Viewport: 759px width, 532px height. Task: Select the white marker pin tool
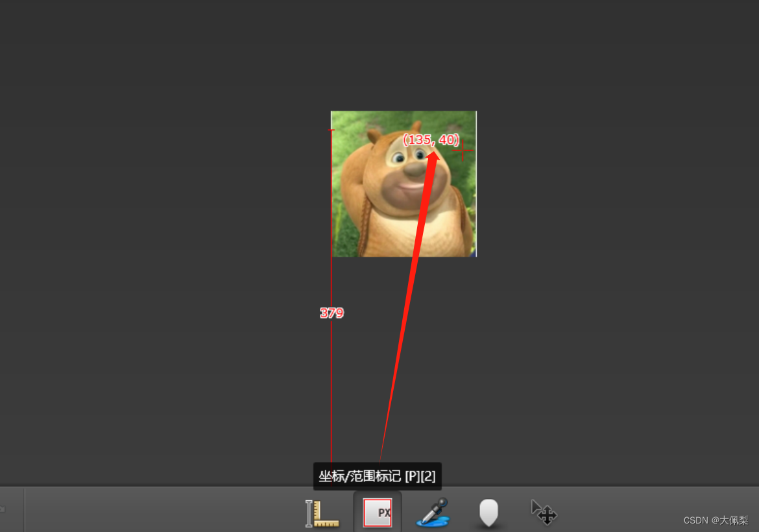pos(488,513)
